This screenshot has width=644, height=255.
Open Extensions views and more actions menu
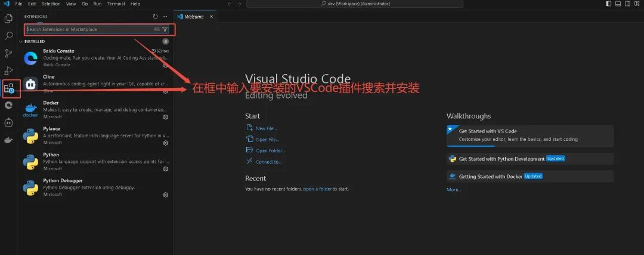pyautogui.click(x=165, y=17)
